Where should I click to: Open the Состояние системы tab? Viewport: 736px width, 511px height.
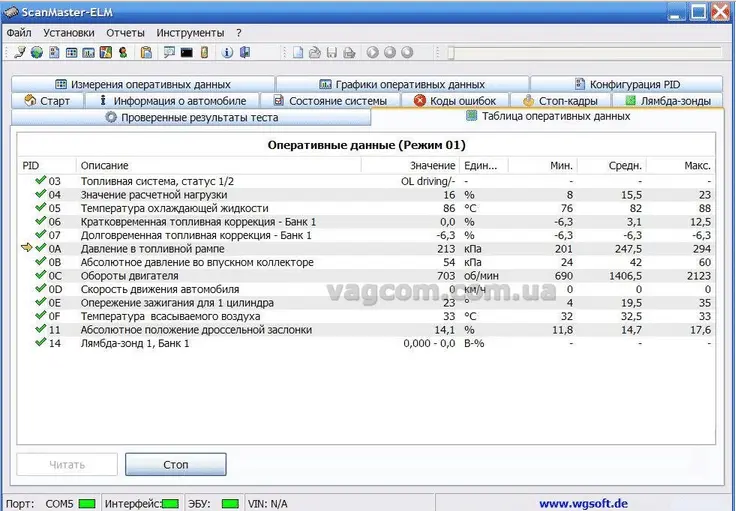pyautogui.click(x=330, y=100)
